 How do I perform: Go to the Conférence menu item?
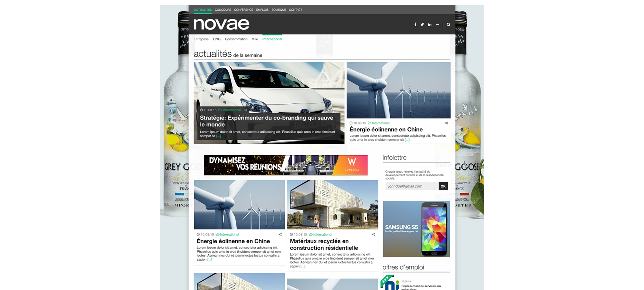tap(243, 10)
